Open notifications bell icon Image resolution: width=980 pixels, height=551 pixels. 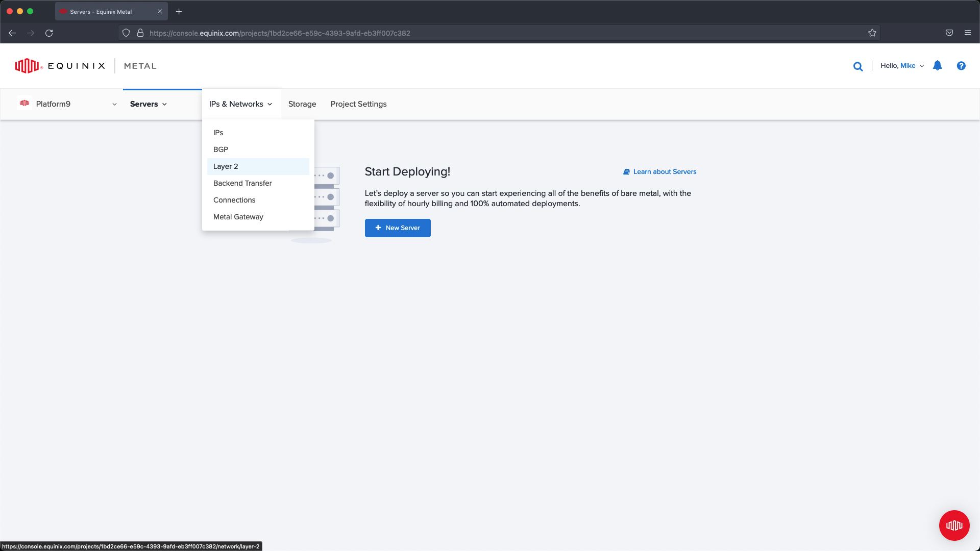(x=938, y=66)
